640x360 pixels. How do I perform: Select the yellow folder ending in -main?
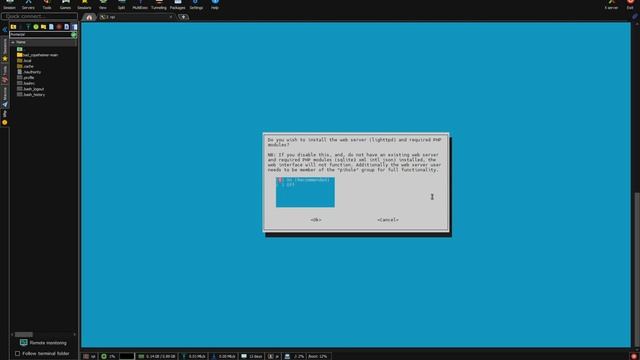coord(38,55)
